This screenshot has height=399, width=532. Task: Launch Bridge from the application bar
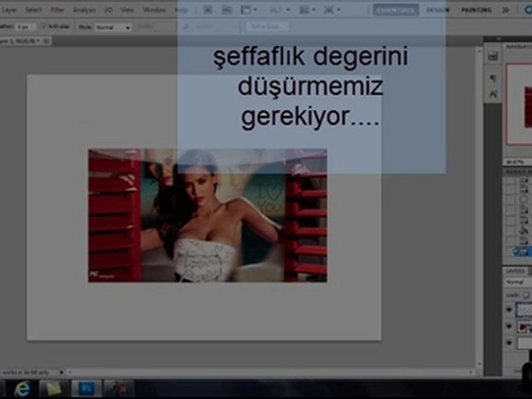(x=208, y=10)
